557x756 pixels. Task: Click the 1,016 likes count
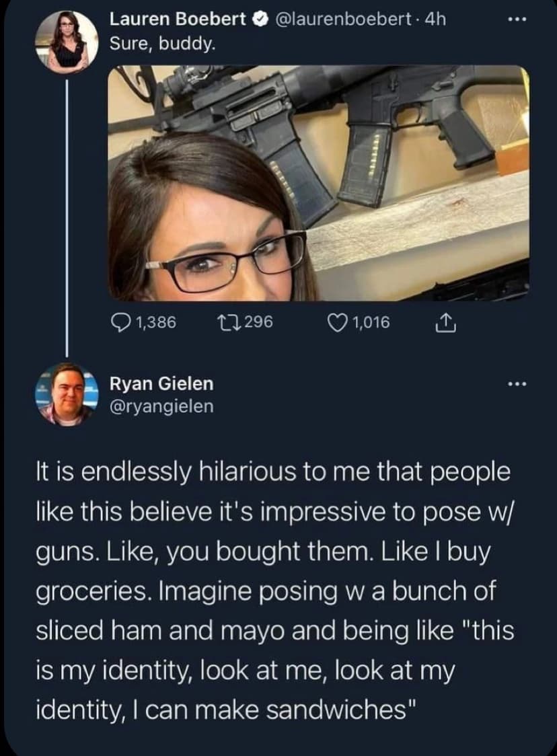[371, 323]
